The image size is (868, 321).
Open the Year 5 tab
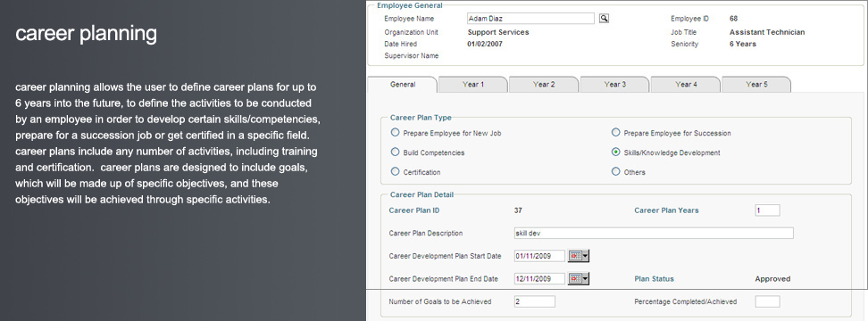756,85
